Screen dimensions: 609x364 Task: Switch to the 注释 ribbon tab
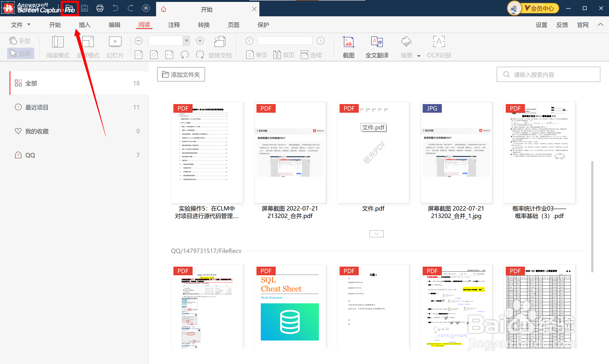[174, 25]
